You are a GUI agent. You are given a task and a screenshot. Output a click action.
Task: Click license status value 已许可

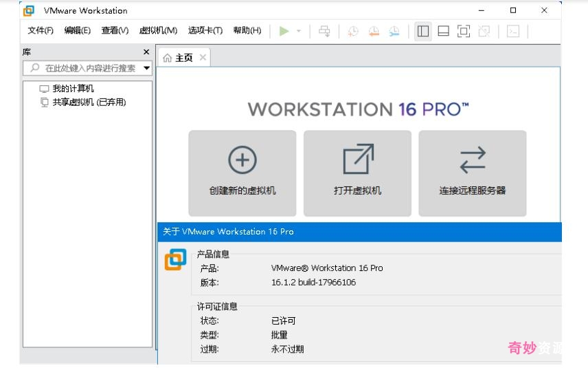[284, 321]
